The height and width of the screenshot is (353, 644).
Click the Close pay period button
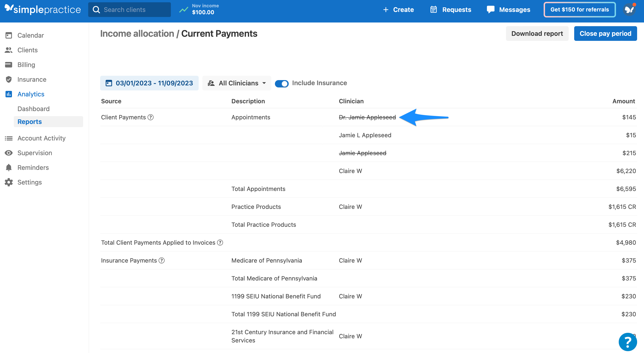tap(605, 33)
